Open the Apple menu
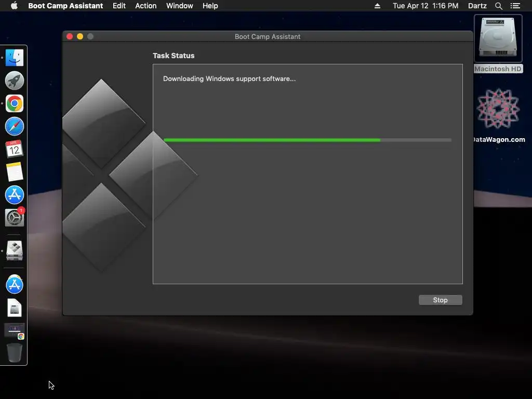532x399 pixels. [x=14, y=6]
